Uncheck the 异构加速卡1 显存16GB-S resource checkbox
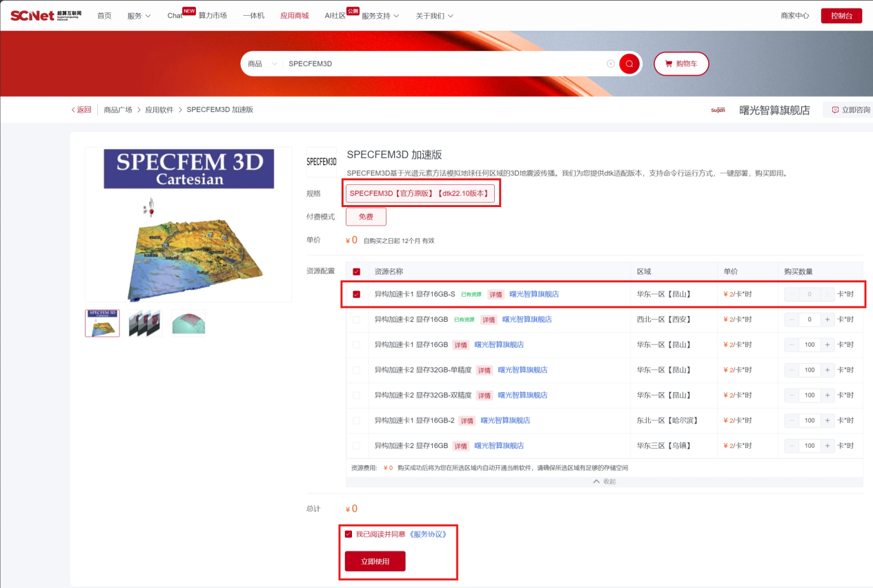The height and width of the screenshot is (588, 873). (356, 294)
